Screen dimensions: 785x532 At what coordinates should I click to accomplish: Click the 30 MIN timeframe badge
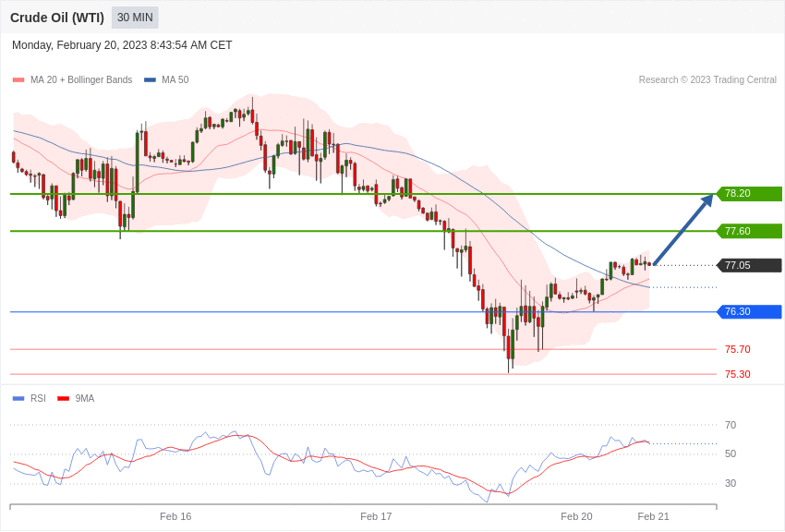135,18
